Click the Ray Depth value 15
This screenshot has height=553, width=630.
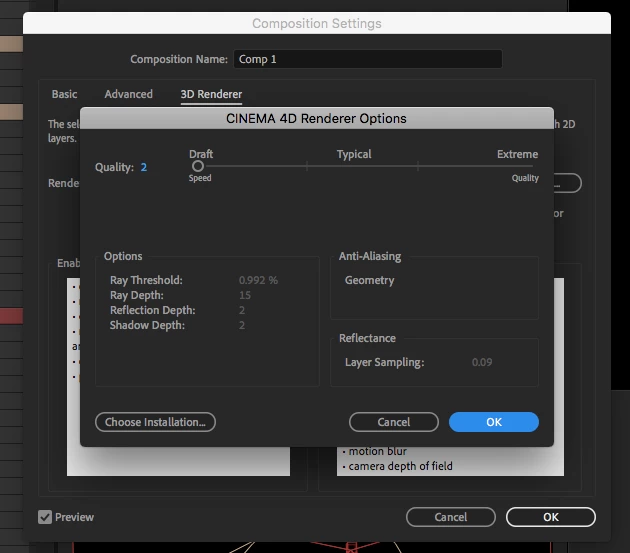[x=245, y=295]
